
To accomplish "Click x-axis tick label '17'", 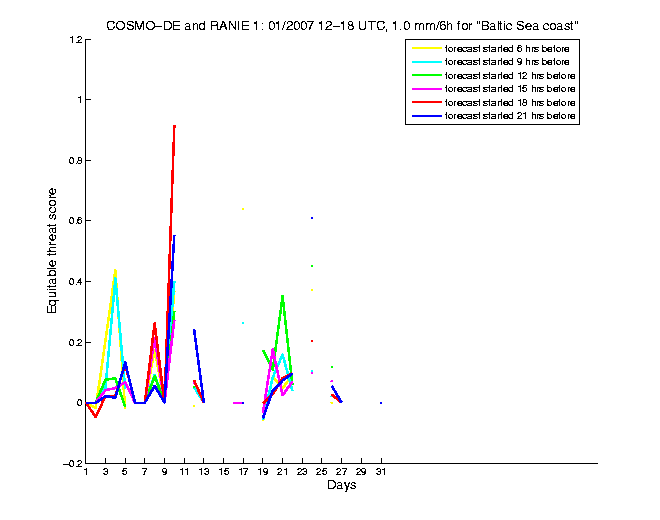I will pos(243,472).
